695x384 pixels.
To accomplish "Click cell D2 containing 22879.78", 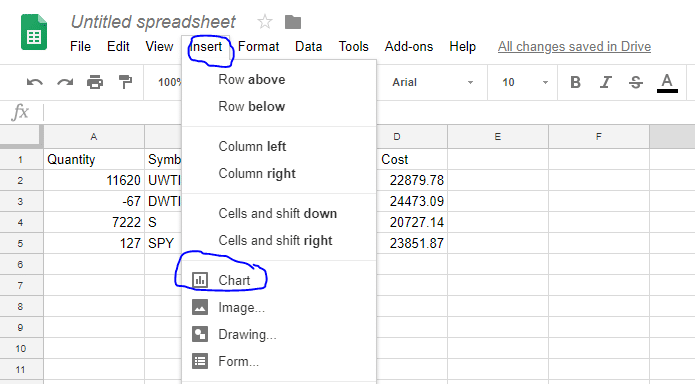I will coord(412,180).
